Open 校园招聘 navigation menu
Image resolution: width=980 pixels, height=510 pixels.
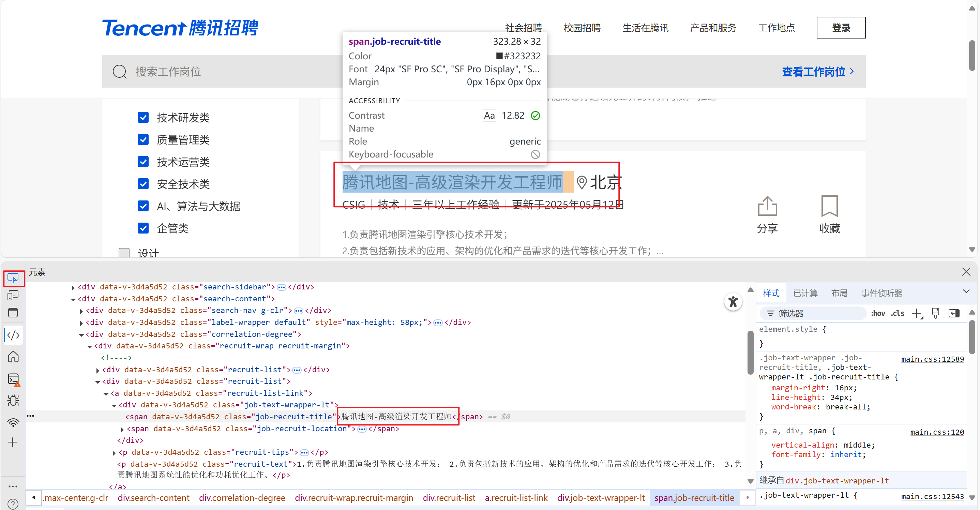click(582, 28)
